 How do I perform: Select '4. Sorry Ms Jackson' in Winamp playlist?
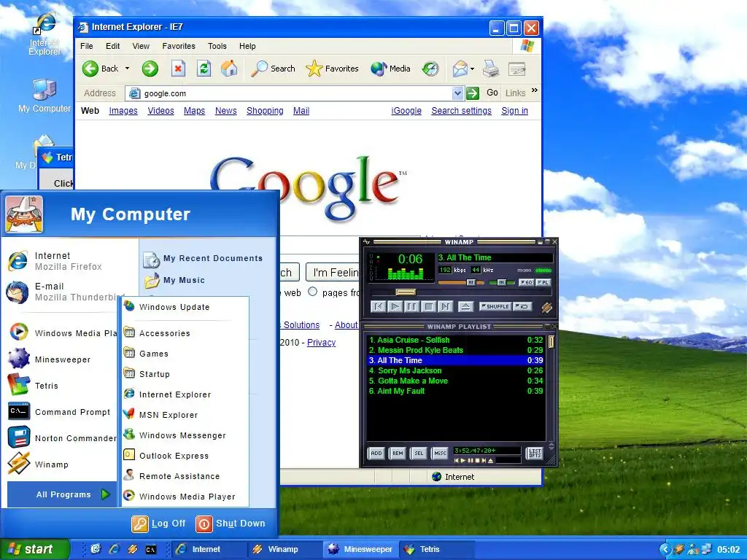click(x=456, y=370)
